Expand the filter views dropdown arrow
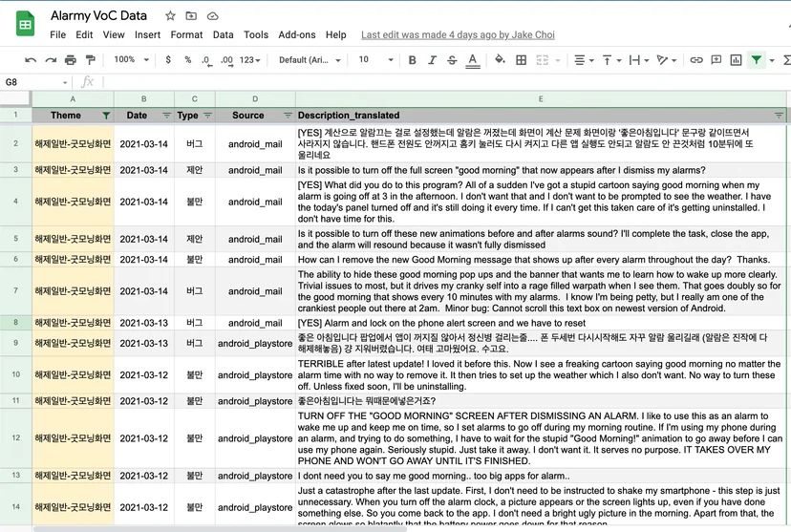This screenshot has height=532, width=791. 772,60
